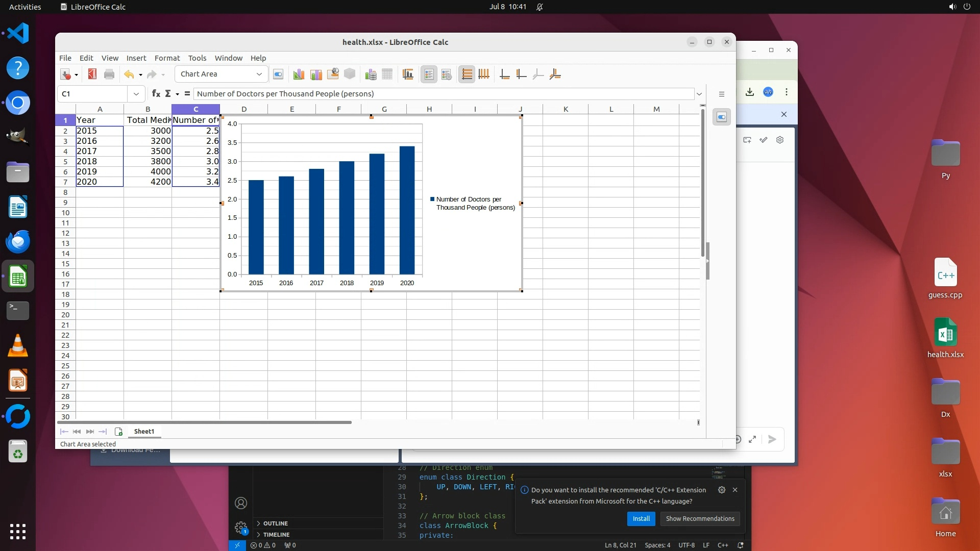Click Format Selection icon next to Chart Area

[278, 74]
